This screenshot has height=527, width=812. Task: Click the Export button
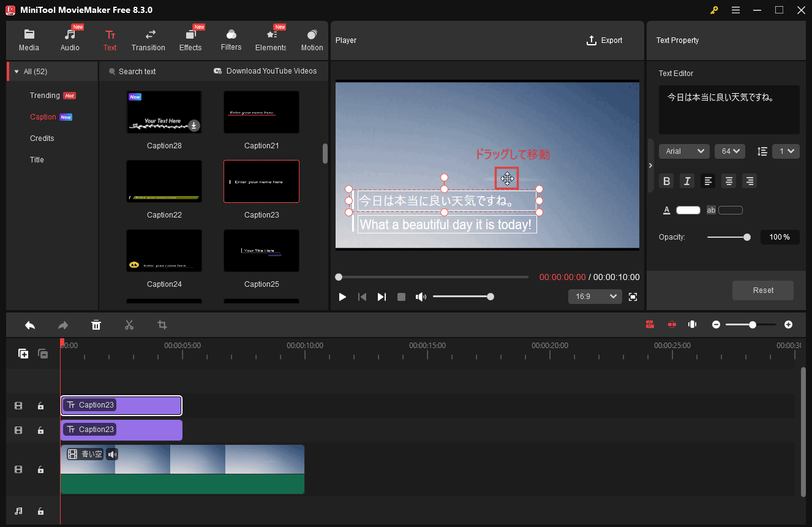tap(604, 40)
